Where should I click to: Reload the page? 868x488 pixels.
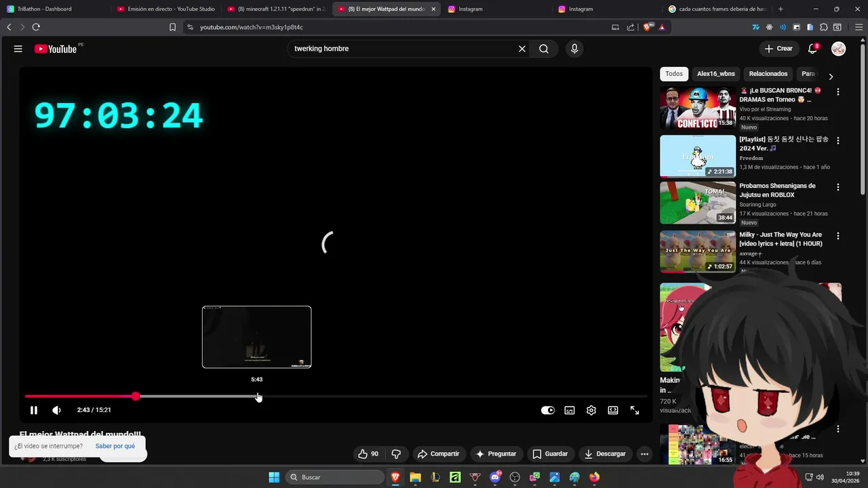36,27
